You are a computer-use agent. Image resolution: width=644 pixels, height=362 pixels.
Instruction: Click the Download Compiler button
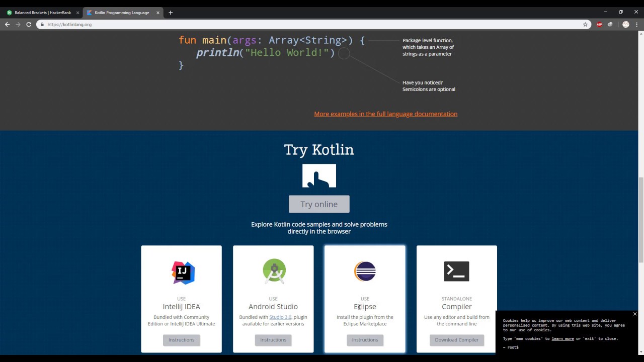457,340
